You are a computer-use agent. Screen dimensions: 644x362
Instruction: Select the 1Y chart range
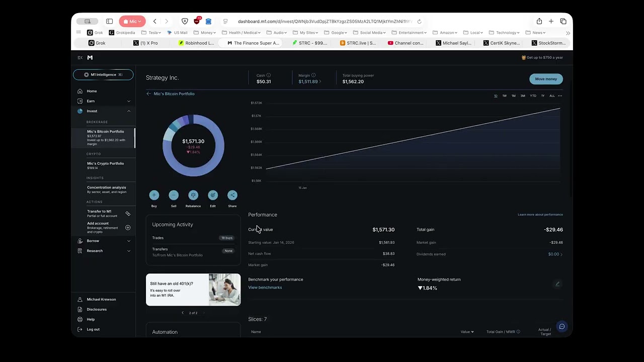point(542,96)
